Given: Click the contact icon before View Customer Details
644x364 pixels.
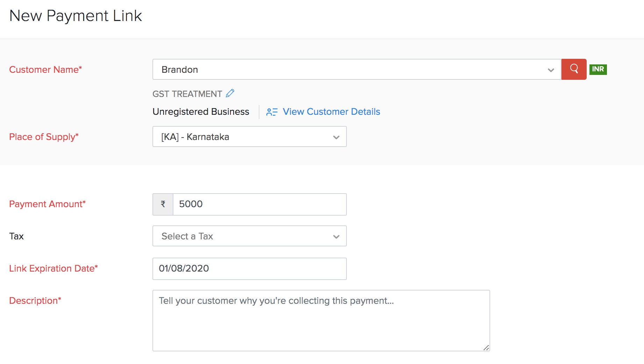Looking at the screenshot, I should (272, 112).
